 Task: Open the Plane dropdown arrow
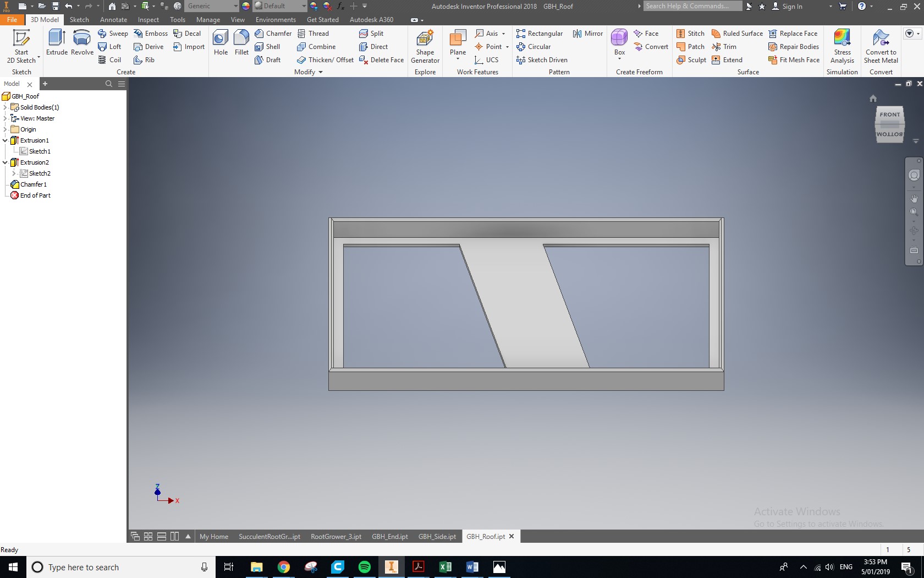click(458, 59)
